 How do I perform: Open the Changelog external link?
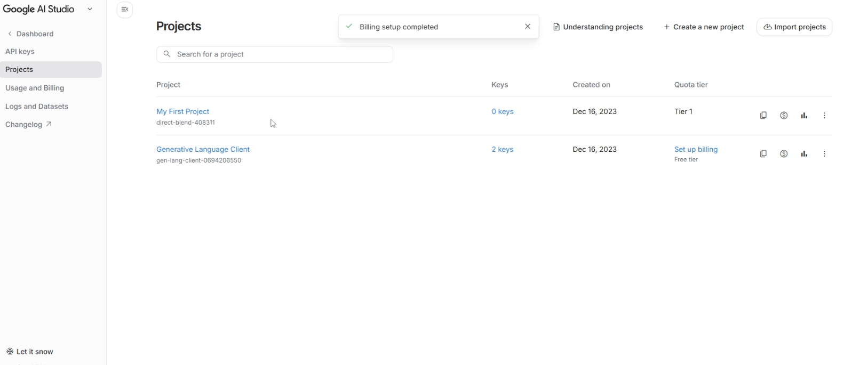[x=29, y=125]
